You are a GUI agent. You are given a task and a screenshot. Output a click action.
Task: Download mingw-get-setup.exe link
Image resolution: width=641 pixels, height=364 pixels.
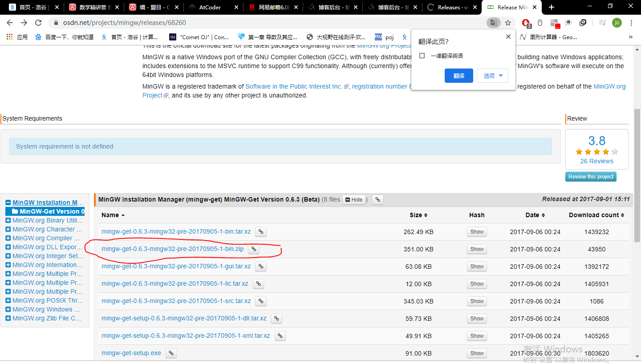pyautogui.click(x=131, y=353)
